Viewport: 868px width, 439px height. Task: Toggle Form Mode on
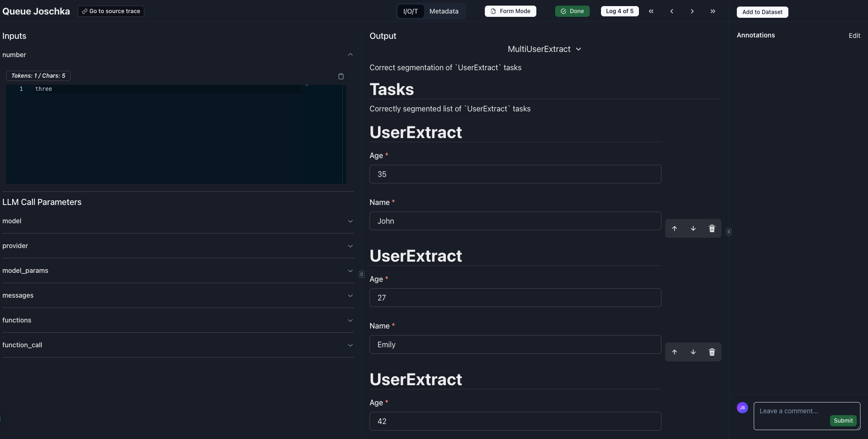pyautogui.click(x=511, y=11)
